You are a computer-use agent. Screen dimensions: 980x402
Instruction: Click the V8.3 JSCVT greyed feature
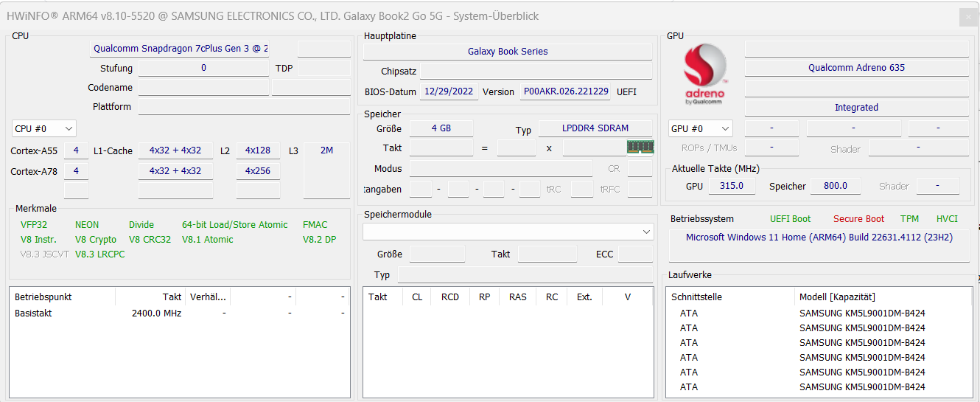tap(45, 254)
